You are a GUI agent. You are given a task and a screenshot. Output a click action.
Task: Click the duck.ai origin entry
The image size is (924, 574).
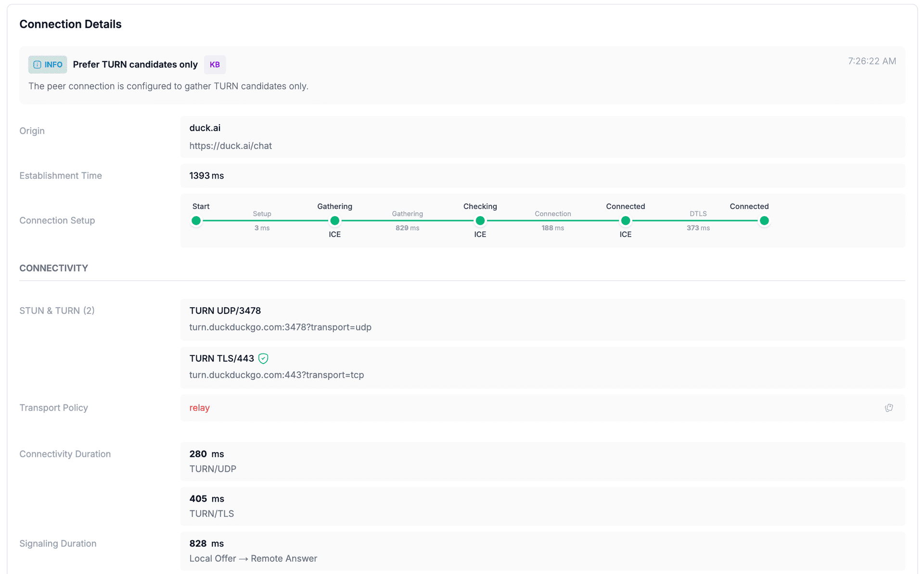click(205, 128)
